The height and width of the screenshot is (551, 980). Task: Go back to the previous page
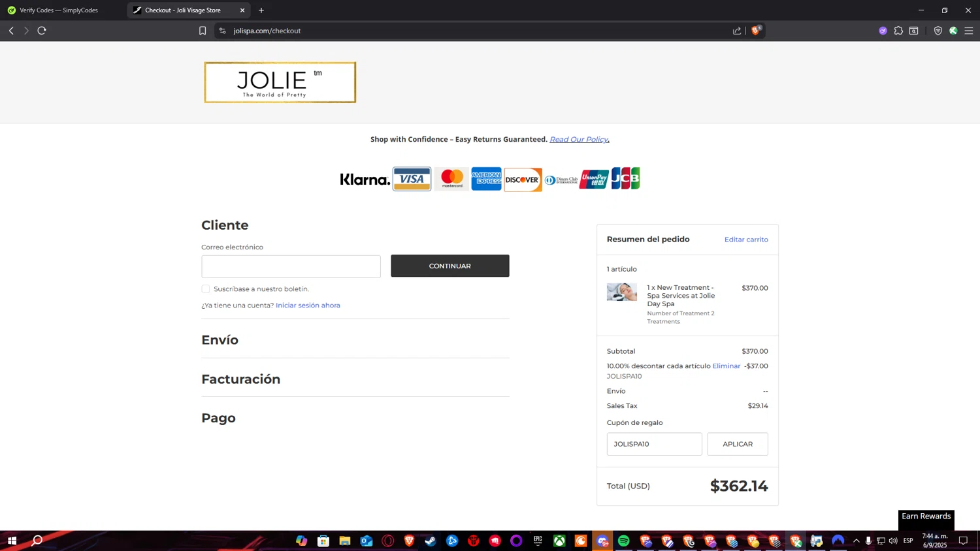11,31
